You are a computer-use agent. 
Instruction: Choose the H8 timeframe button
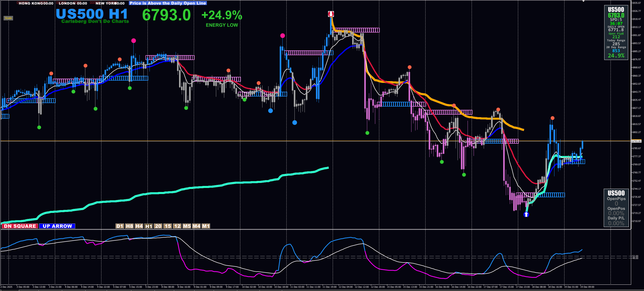[129, 226]
